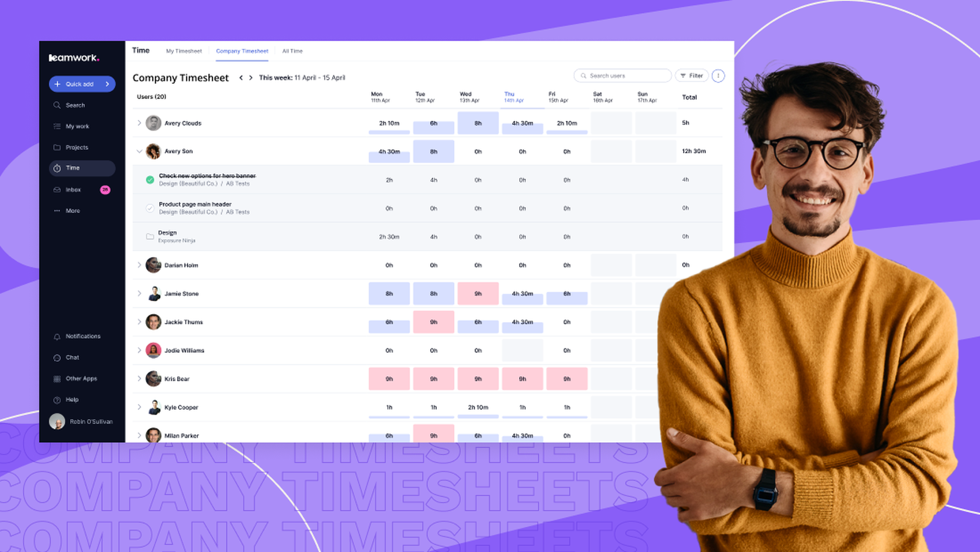The height and width of the screenshot is (552, 980).
Task: Mark 'Product page main header' task complete
Action: (x=150, y=208)
